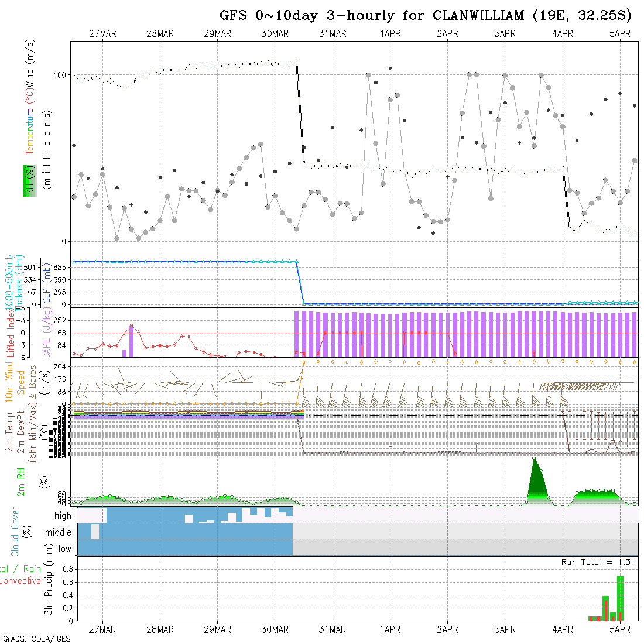Screen dimensions: 644x644
Task: Click the CAPE (J/kg) purple label
Action: pyautogui.click(x=47, y=333)
